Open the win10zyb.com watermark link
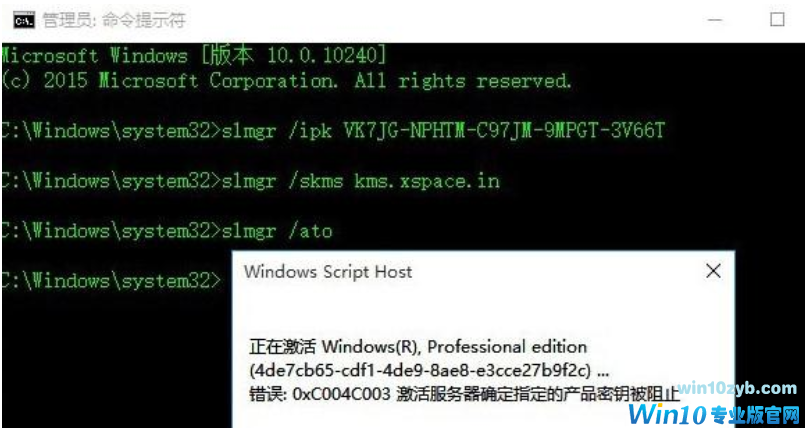Viewport: 805px width, 428px height. pyautogui.click(x=736, y=388)
